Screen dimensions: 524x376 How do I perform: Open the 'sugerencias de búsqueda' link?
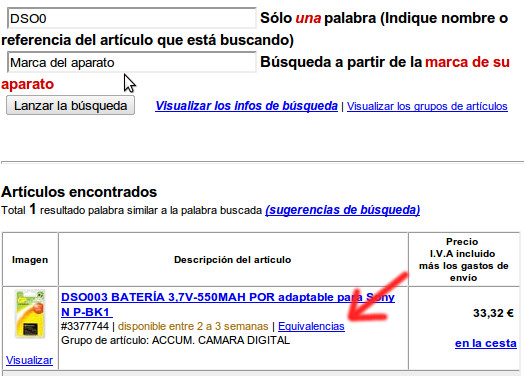343,210
